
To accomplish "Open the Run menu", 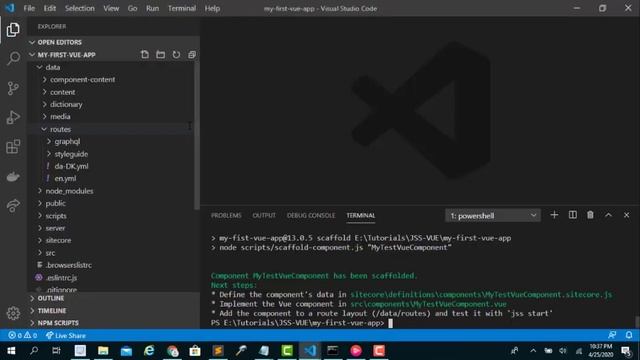I will click(152, 8).
